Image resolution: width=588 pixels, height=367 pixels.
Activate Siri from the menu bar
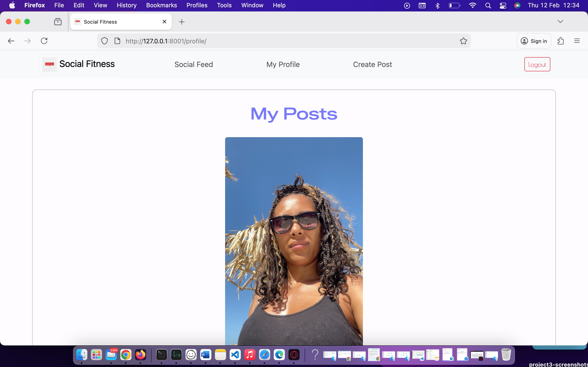click(517, 5)
